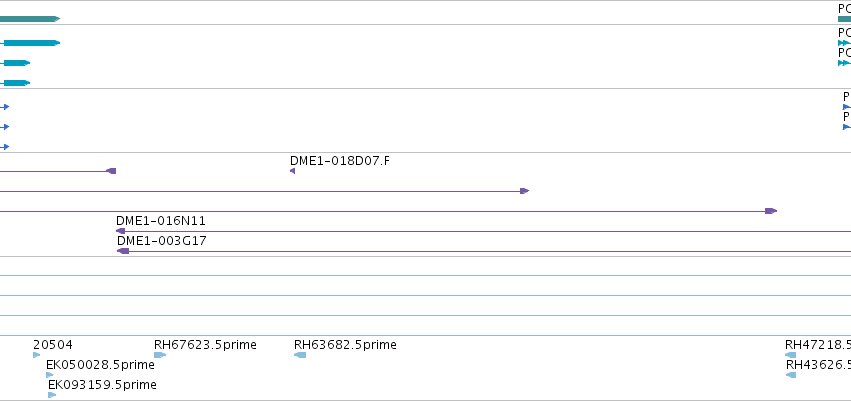Viewport: 851px width, 401px height.
Task: Click the short purple clone block right of the transcripts
Action: click(x=111, y=171)
